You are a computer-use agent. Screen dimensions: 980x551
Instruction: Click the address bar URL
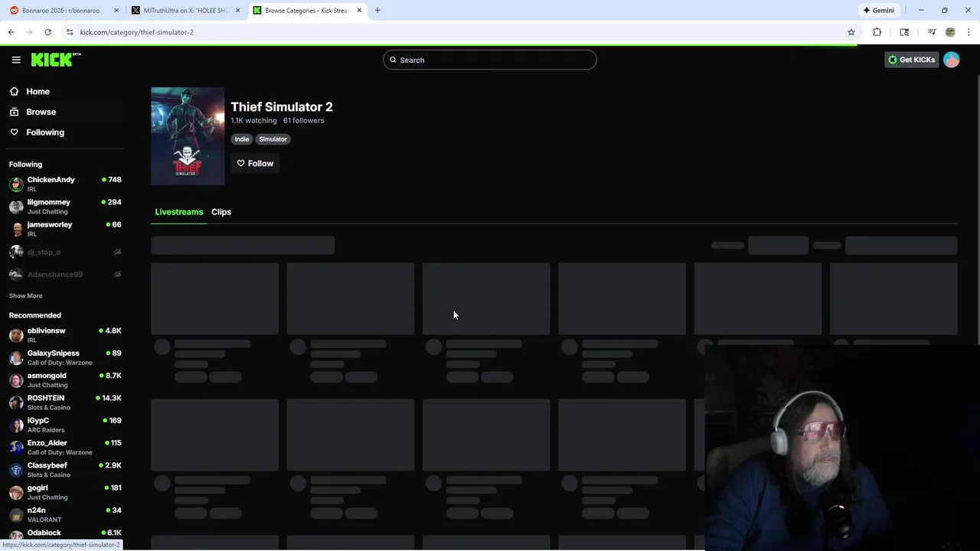coord(136,32)
